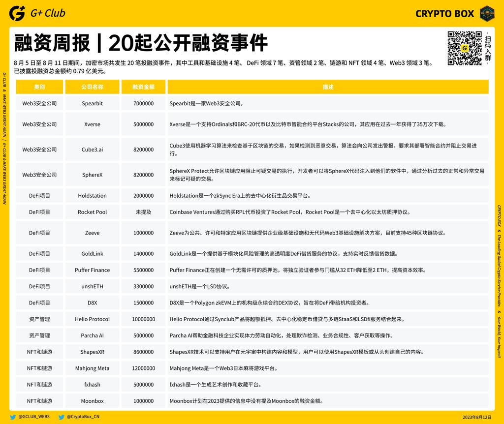Click the 1500000 amount for D8X
This screenshot has height=424, width=504.
click(143, 303)
